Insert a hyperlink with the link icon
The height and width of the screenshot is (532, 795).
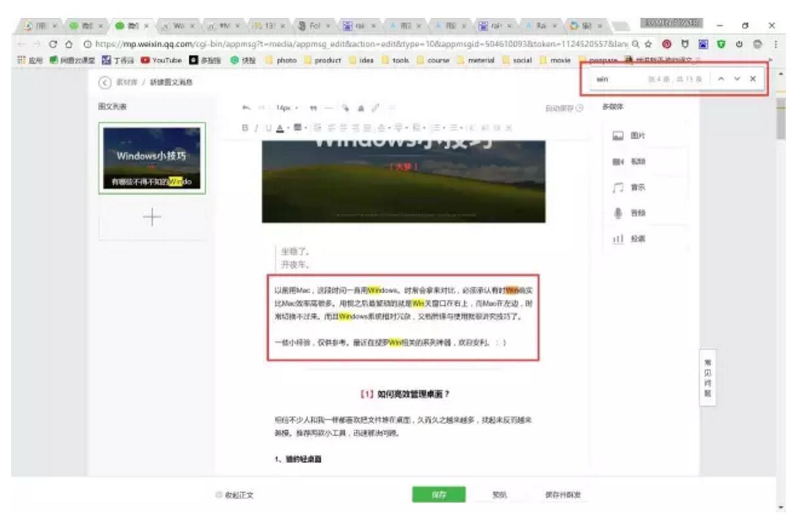pyautogui.click(x=375, y=108)
